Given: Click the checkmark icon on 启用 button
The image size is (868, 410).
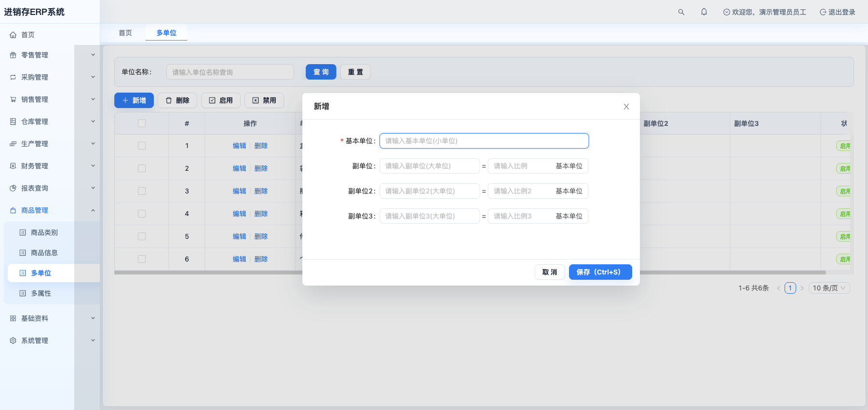Looking at the screenshot, I should [x=212, y=100].
